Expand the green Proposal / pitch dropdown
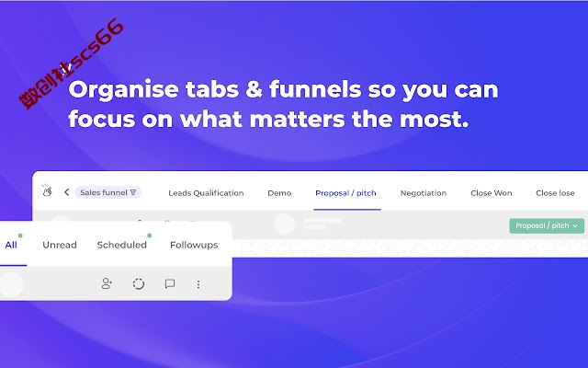This screenshot has height=368, width=588. [547, 225]
